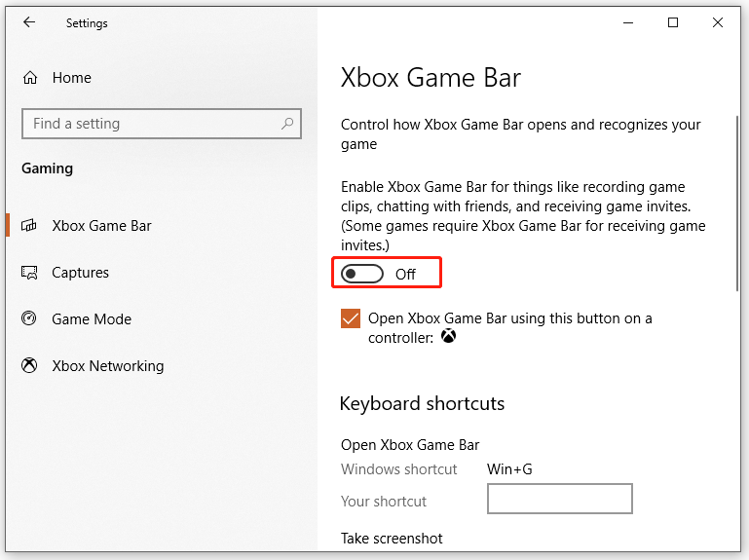Screen dimensions: 749x560
Task: Go to the Game Mode section
Action: click(92, 318)
